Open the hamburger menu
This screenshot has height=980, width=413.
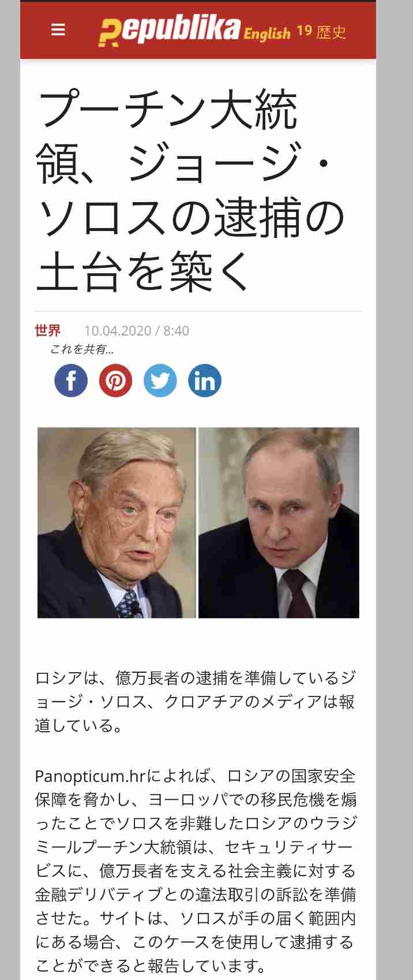pyautogui.click(x=58, y=29)
